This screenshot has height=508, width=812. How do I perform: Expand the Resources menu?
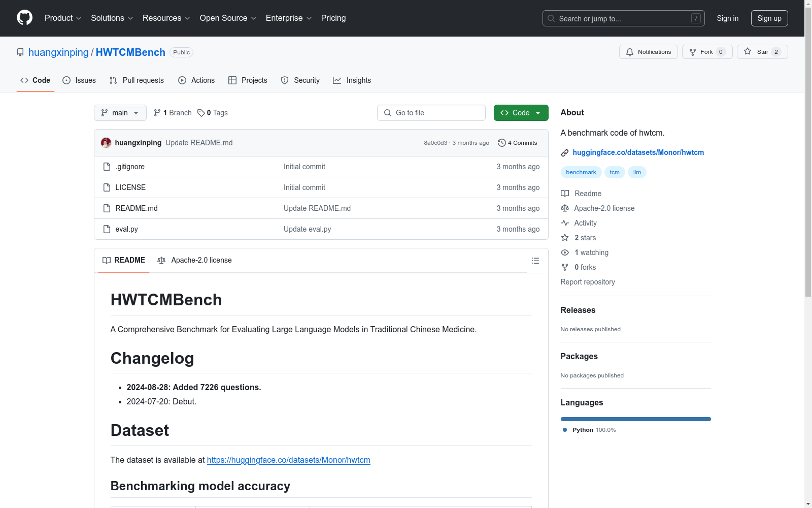(166, 18)
